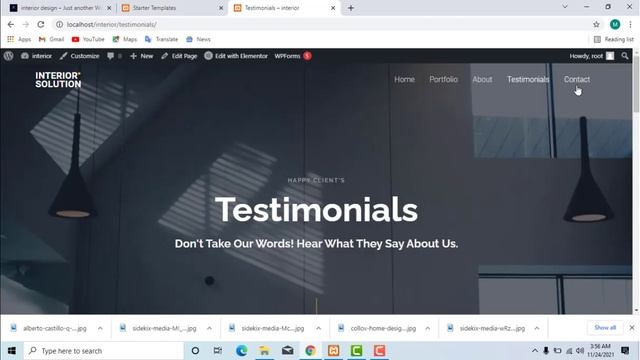The image size is (640, 360).
Task: Switch to Chrome on the taskbar
Action: [x=310, y=351]
